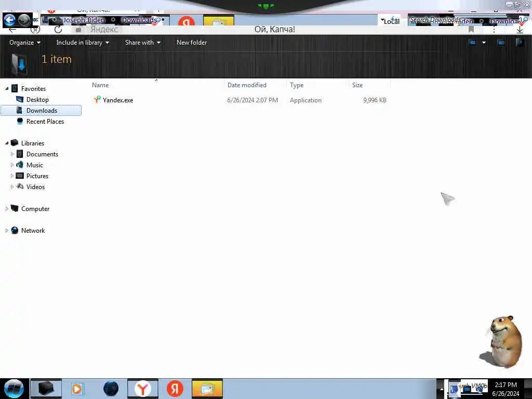The height and width of the screenshot is (399, 532).
Task: Select Computer in the navigation pane
Action: point(35,209)
